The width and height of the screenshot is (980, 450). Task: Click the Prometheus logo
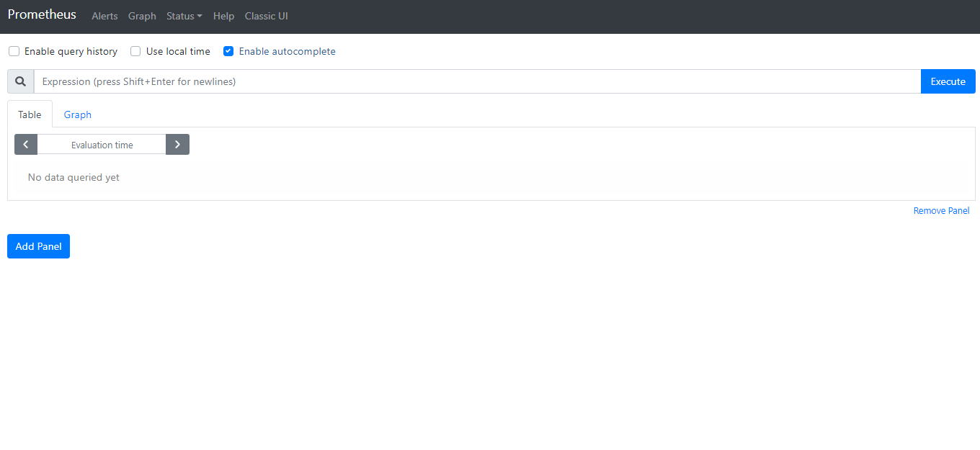42,14
